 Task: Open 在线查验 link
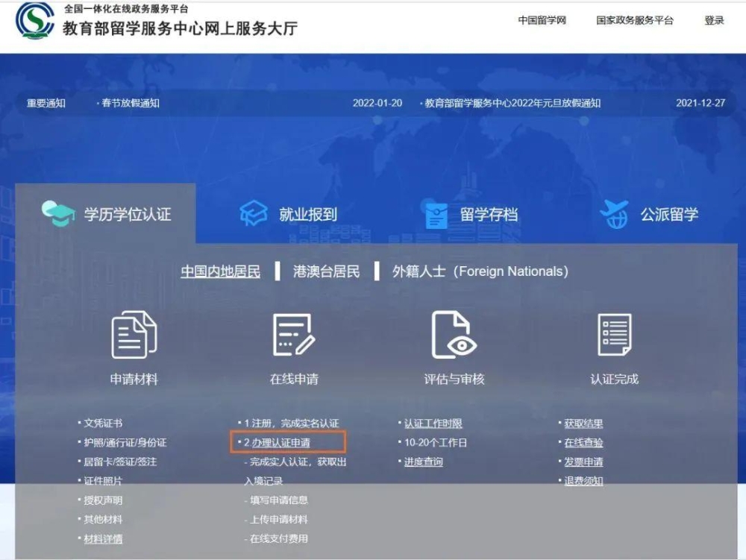pyautogui.click(x=583, y=443)
